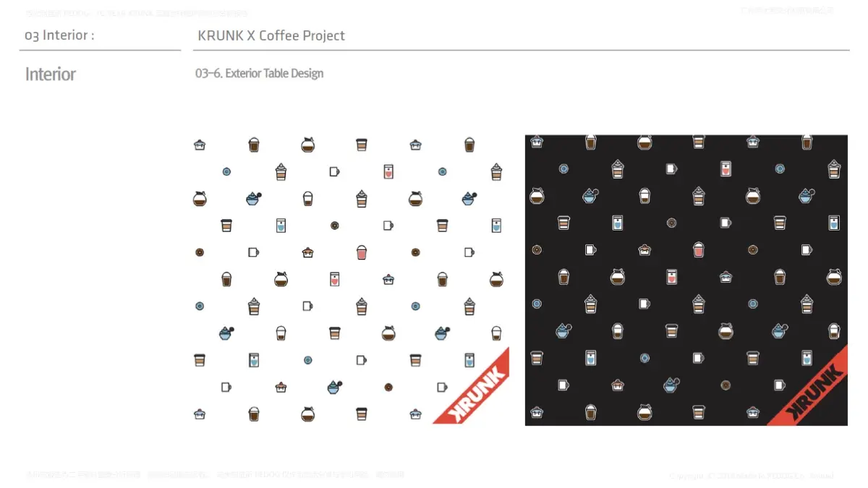Image resolution: width=868 pixels, height=488 pixels.
Task: Open the black table pattern design
Action: [x=686, y=280]
